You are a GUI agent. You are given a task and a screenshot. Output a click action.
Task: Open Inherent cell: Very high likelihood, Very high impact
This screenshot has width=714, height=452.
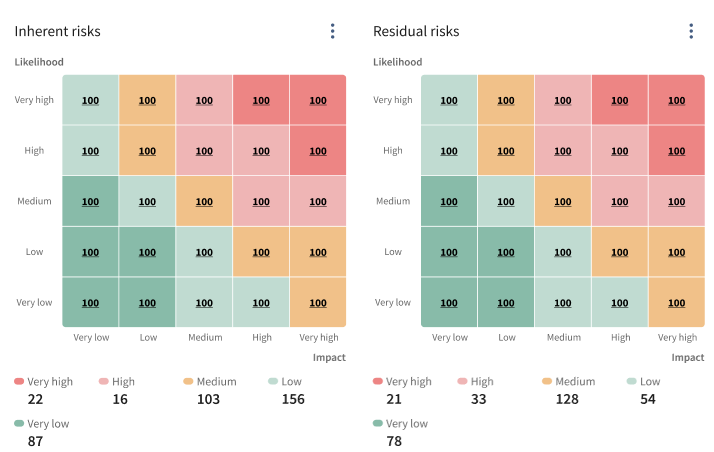318,100
